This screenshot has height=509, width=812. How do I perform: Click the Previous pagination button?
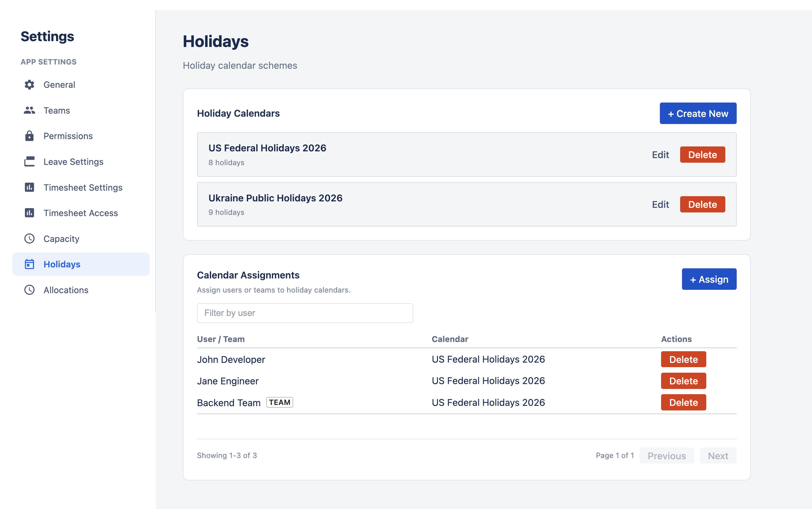click(666, 456)
